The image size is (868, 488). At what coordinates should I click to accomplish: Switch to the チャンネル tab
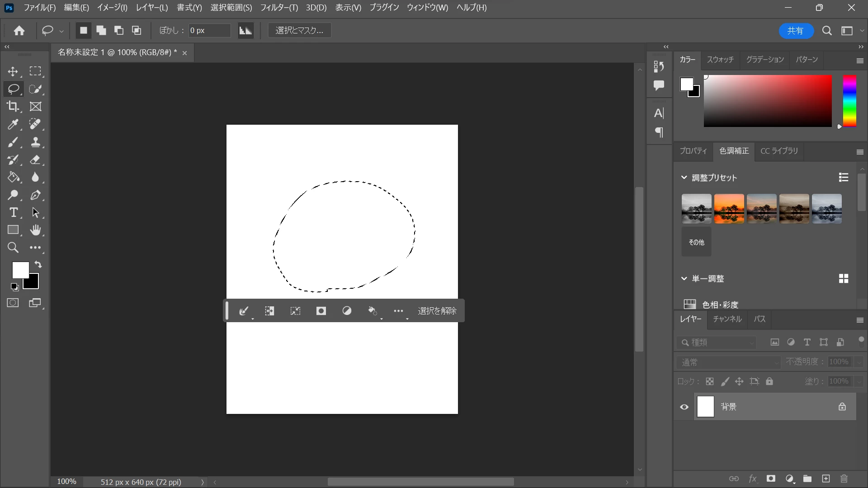pos(727,319)
